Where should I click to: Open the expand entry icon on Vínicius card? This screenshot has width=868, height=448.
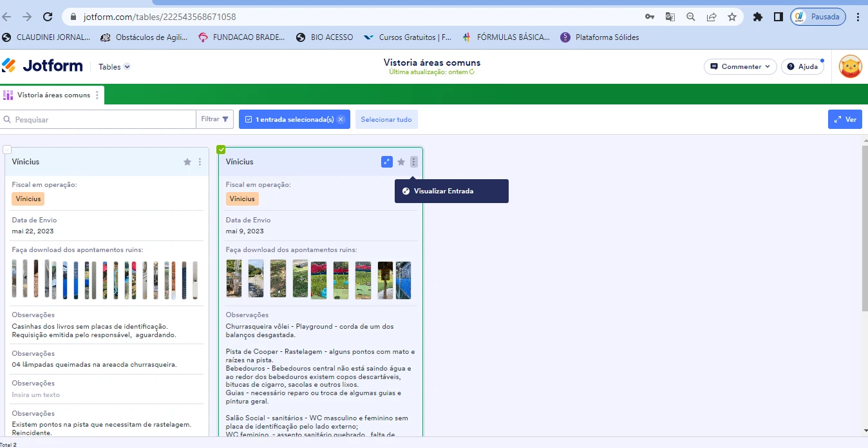click(387, 161)
